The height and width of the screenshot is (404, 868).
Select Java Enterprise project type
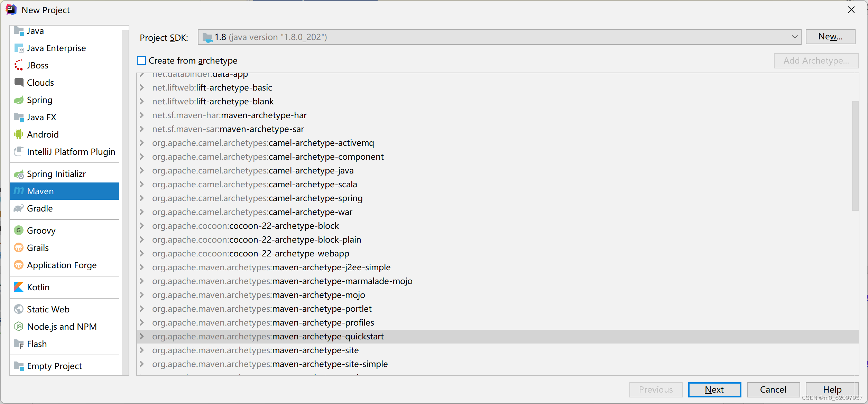coord(64,48)
